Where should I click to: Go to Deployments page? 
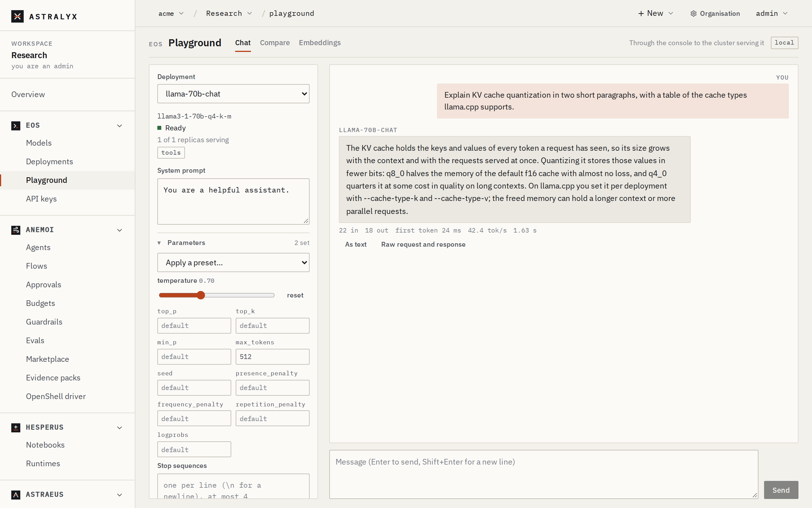pyautogui.click(x=50, y=162)
